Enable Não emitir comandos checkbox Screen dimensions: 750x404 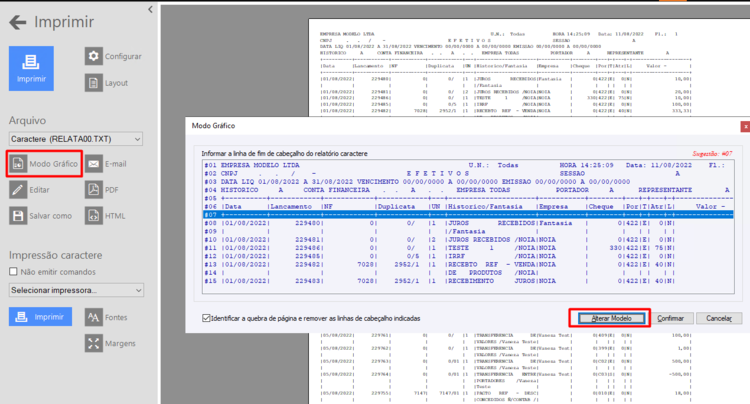click(x=13, y=272)
